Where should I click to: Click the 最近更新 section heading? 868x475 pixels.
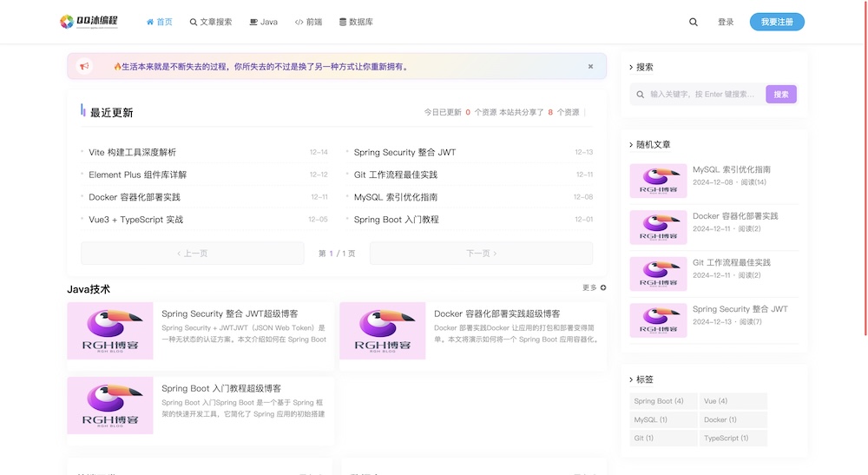(x=111, y=112)
